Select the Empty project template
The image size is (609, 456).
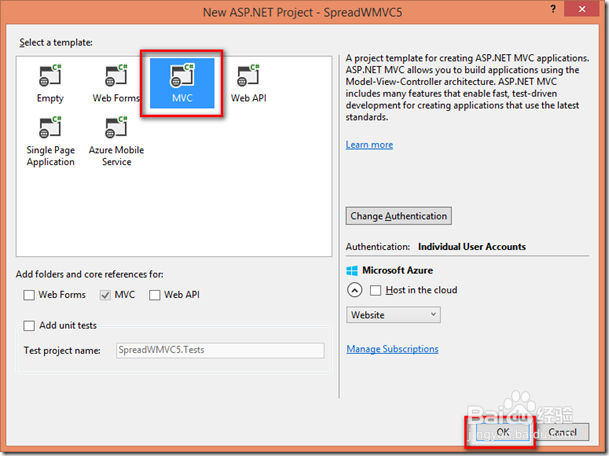click(x=50, y=83)
